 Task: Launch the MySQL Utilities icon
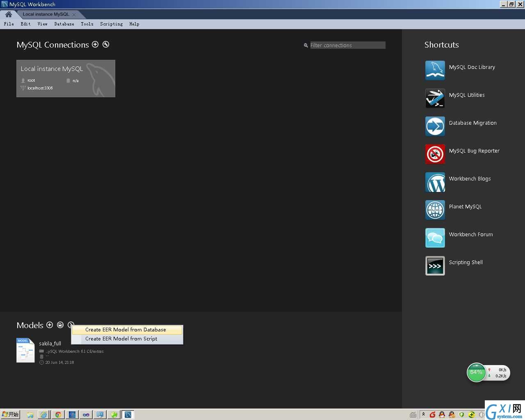(x=435, y=98)
